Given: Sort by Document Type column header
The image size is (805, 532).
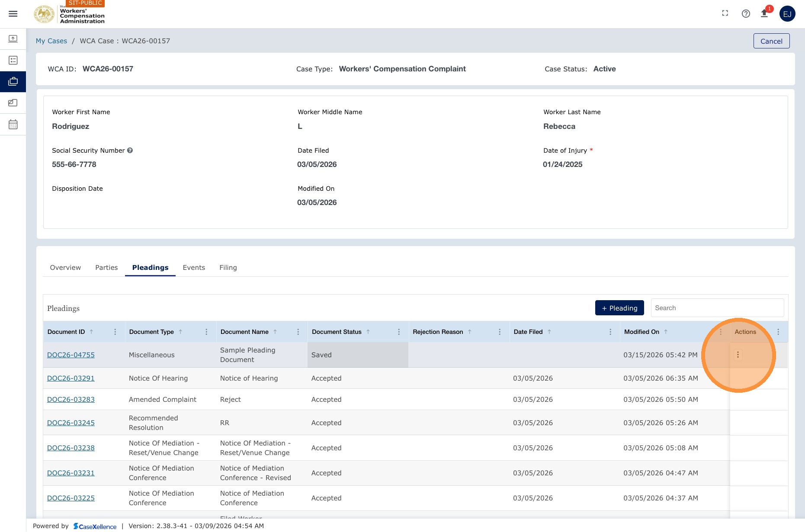Looking at the screenshot, I should (x=151, y=332).
